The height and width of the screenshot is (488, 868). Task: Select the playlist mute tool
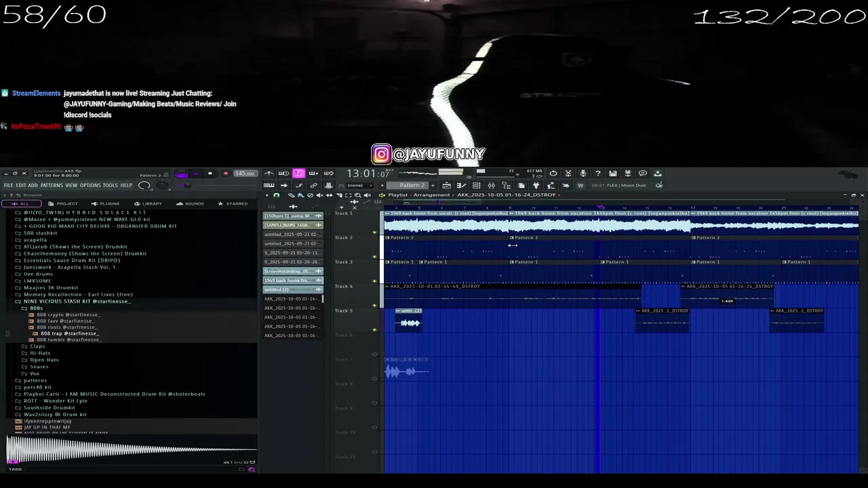[x=319, y=195]
